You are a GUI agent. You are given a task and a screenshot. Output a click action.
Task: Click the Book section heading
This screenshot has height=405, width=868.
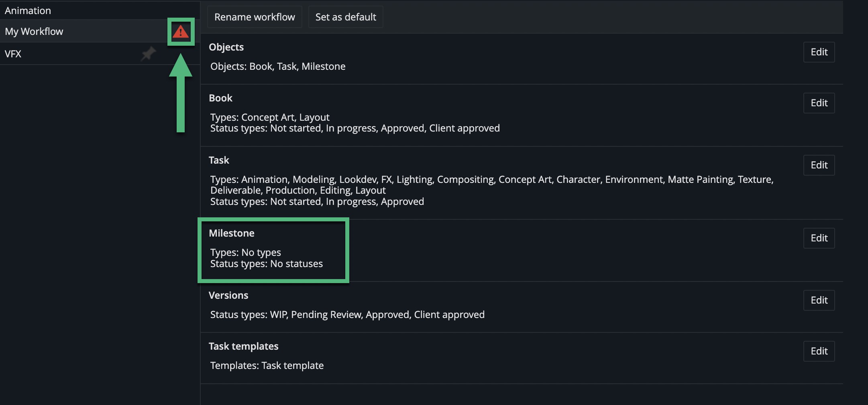[x=220, y=98]
